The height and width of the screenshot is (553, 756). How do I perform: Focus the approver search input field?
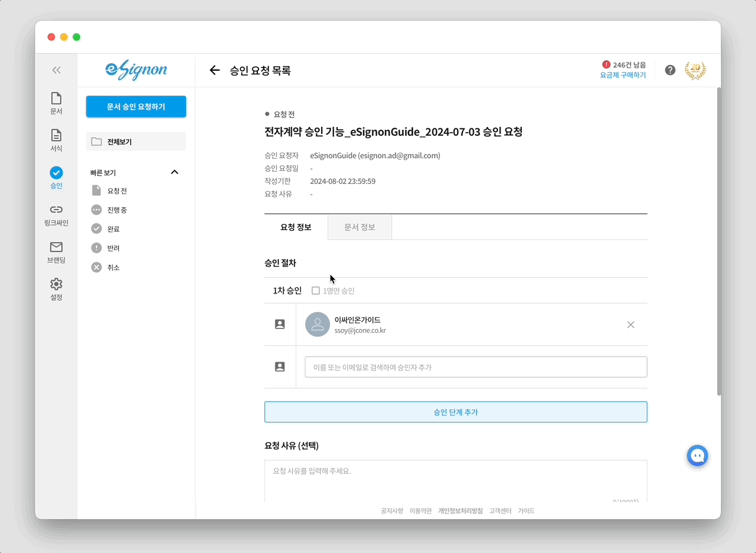pyautogui.click(x=476, y=367)
